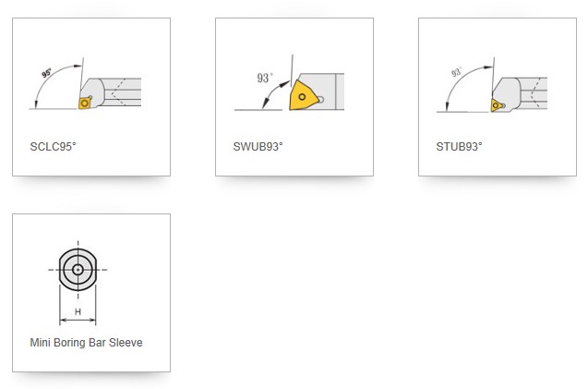
Task: Click the H dimension label under the sleeve
Action: pos(78,312)
